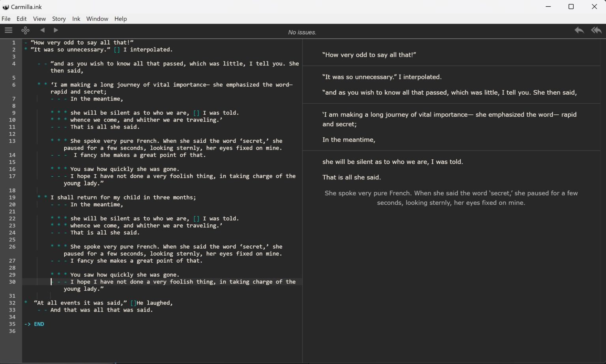Open the Edit menu
606x364 pixels.
[21, 19]
